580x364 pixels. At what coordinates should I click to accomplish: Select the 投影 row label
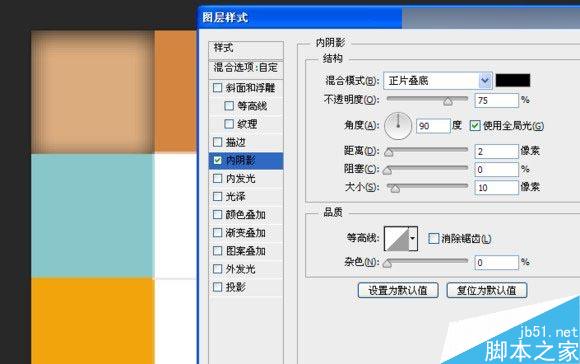(x=236, y=287)
